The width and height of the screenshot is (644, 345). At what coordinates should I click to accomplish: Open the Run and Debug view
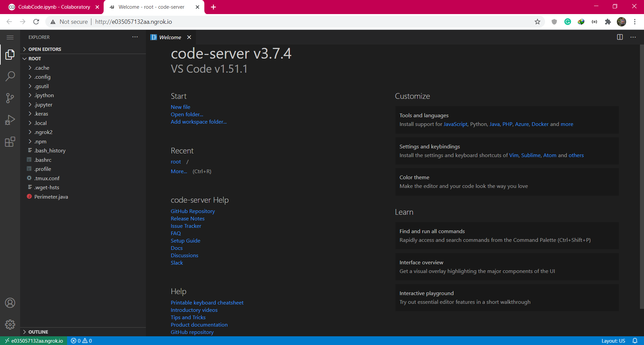[10, 120]
